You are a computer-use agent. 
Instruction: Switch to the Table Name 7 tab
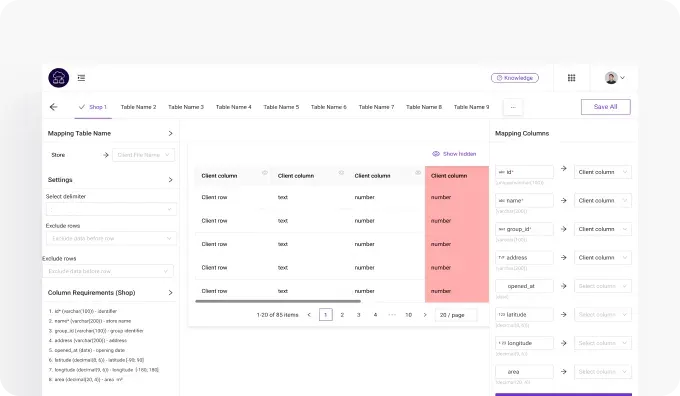pos(376,107)
